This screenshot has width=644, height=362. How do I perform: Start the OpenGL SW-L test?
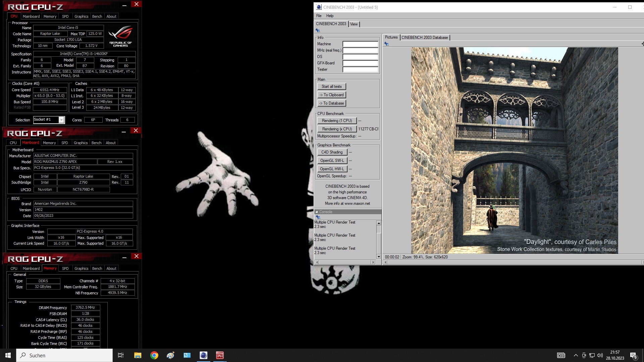332,161
